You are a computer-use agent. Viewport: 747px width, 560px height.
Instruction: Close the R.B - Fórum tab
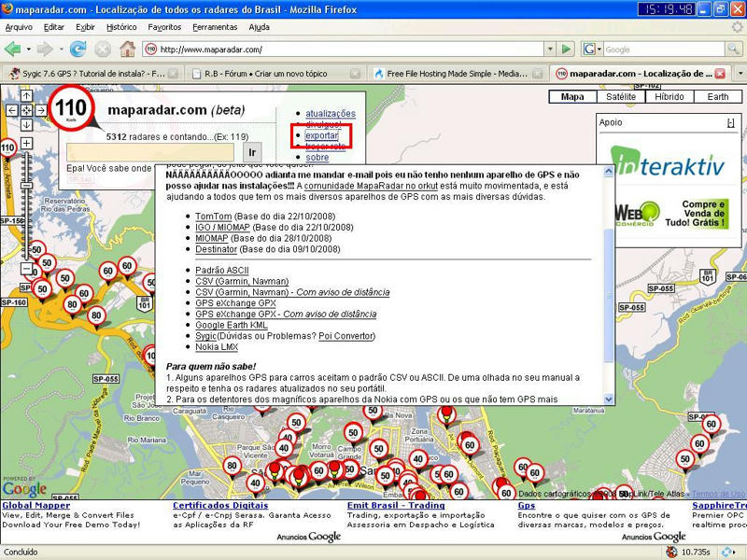click(355, 74)
